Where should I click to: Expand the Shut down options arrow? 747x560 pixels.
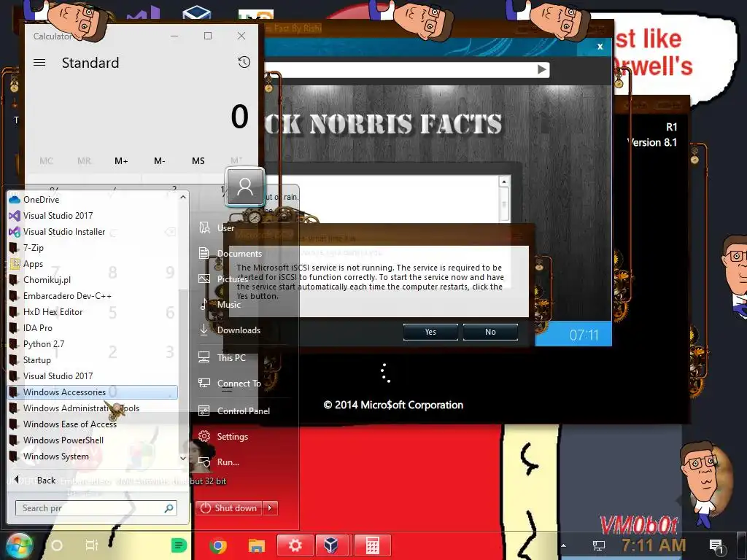[x=270, y=508]
